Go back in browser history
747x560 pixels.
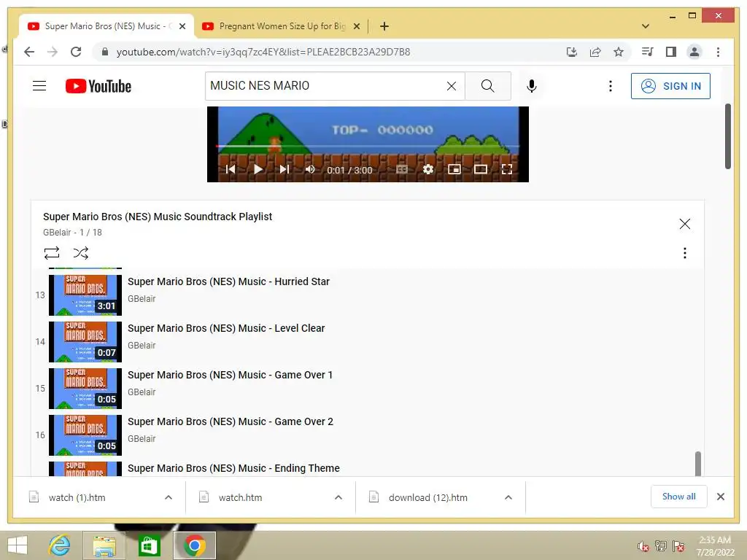coord(29,52)
